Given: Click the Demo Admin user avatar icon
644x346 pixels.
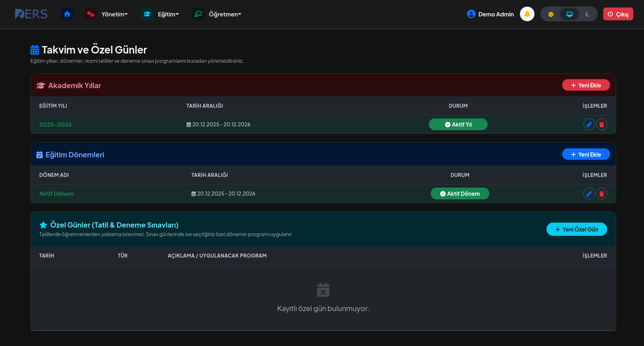Looking at the screenshot, I should 471,14.
